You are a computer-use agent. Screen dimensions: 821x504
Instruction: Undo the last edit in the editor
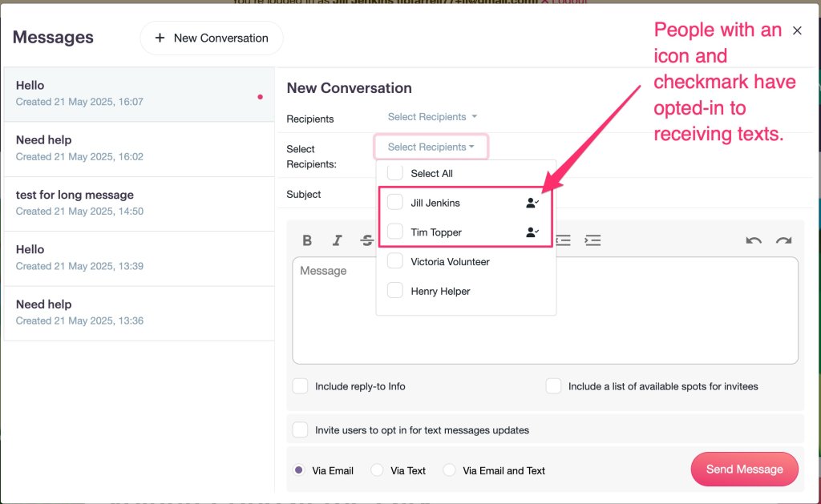click(x=754, y=240)
